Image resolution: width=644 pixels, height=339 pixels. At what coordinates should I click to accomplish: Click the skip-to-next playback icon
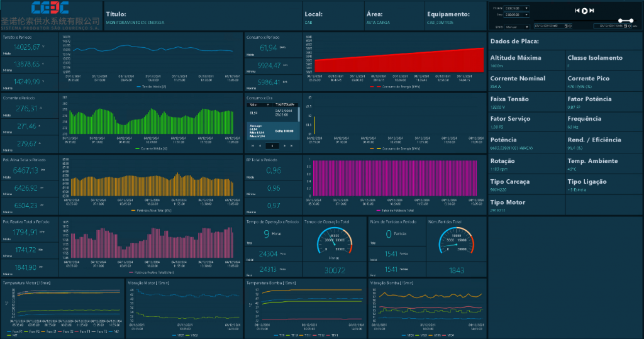click(x=592, y=11)
